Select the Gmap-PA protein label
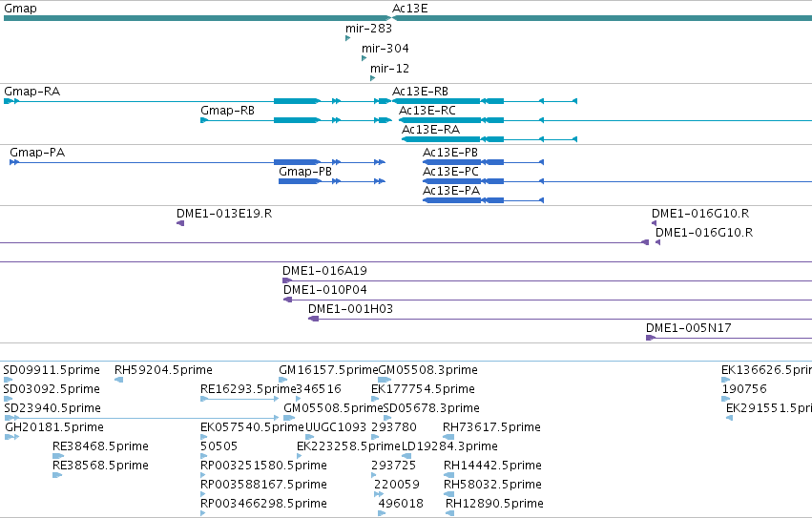812x518 pixels. coord(37,153)
